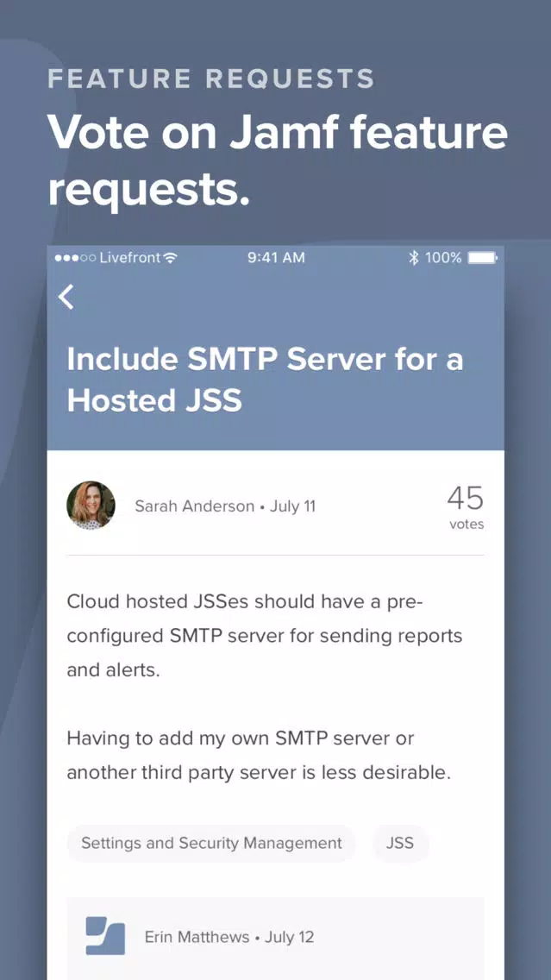
Task: Select the Settings and Security Management tag
Action: coord(211,843)
